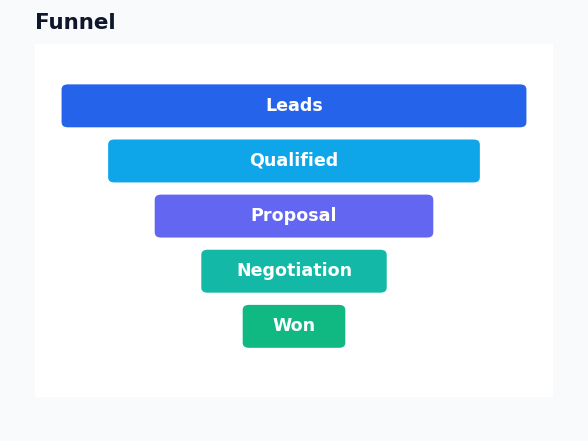Click the 'Won' text label
Screen dimensions: 588x441
click(294, 325)
